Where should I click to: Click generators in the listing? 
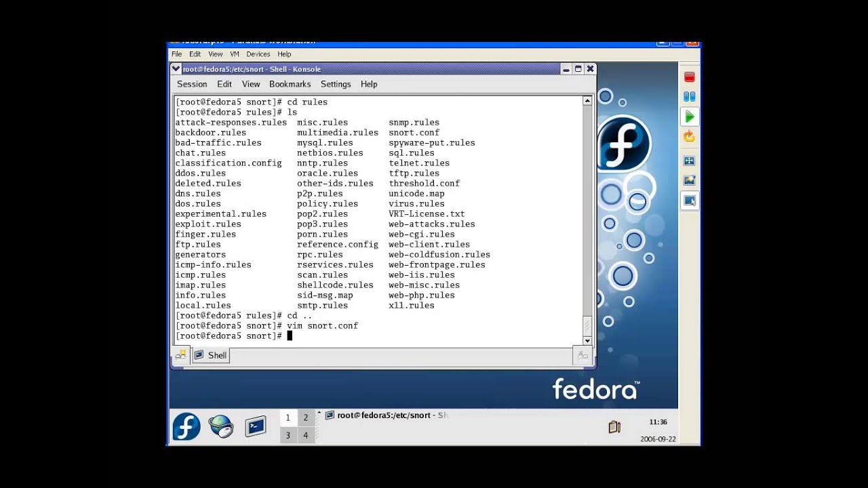[200, 255]
